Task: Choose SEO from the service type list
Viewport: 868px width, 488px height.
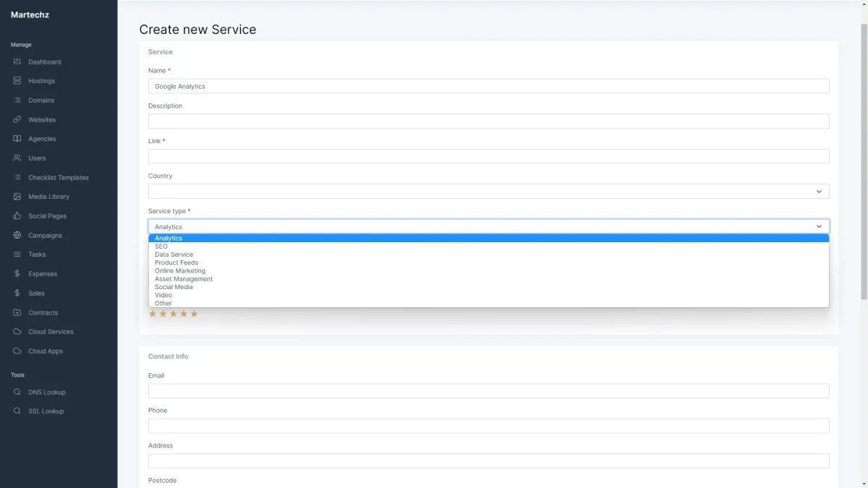Action: click(161, 247)
